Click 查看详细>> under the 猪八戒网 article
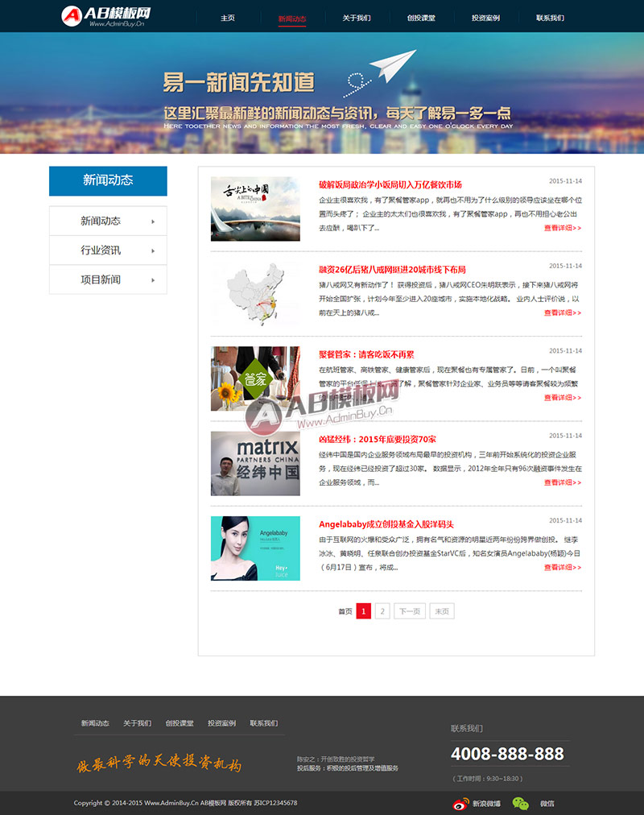The height and width of the screenshot is (815, 644). coord(563,313)
